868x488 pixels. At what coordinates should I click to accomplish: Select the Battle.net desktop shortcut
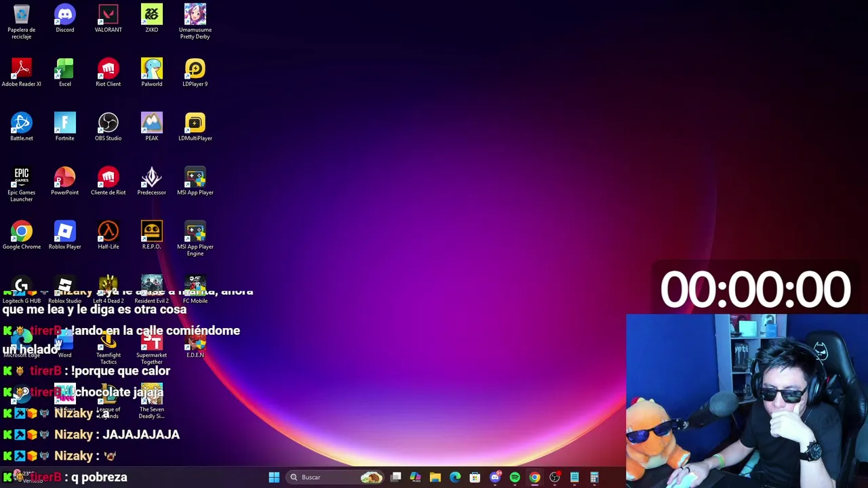(22, 127)
